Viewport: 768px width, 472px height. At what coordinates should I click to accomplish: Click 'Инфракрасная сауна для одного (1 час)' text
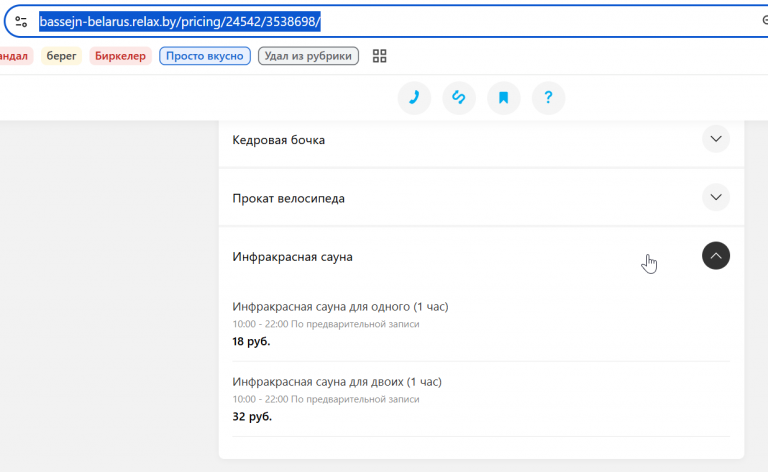pos(340,307)
